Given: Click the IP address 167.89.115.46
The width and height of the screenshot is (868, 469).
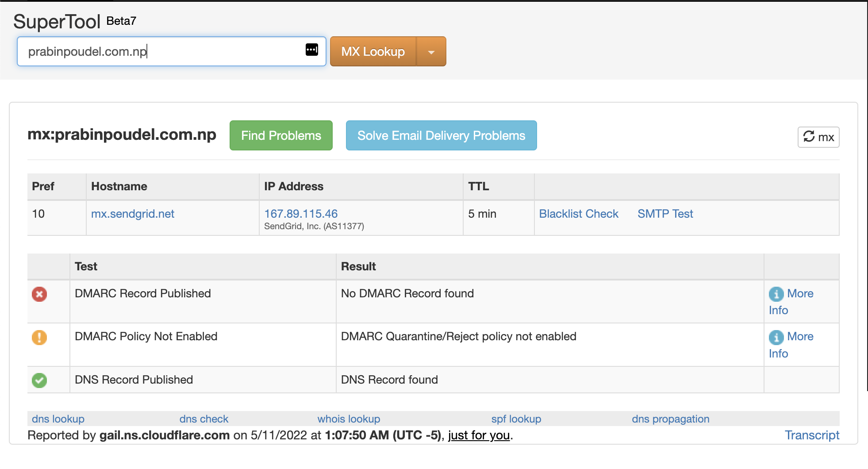Looking at the screenshot, I should pyautogui.click(x=301, y=214).
